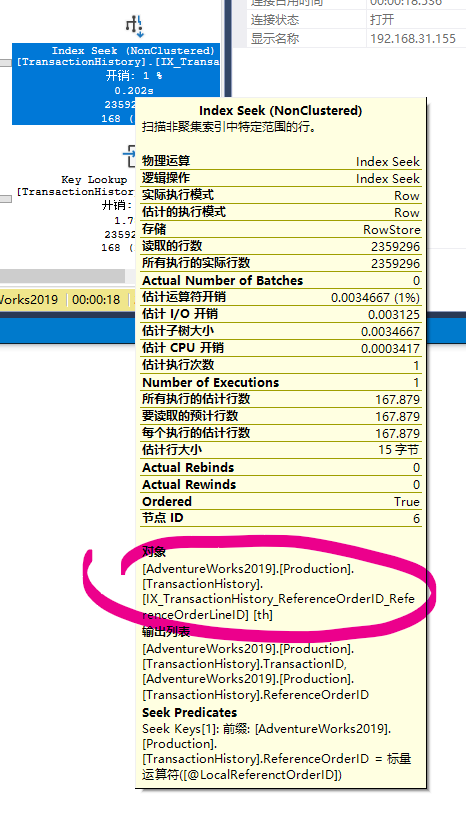The height and width of the screenshot is (814, 466).
Task: Click the 逻辑操作 row in tooltip
Action: [x=281, y=178]
